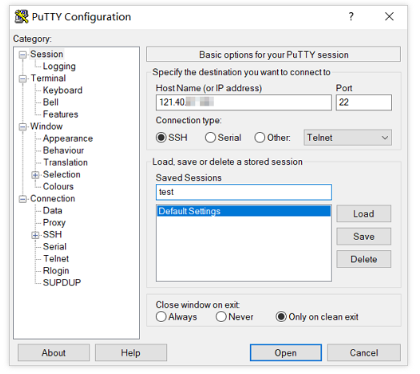Open the Features settings category
The height and width of the screenshot is (374, 420).
click(x=61, y=114)
